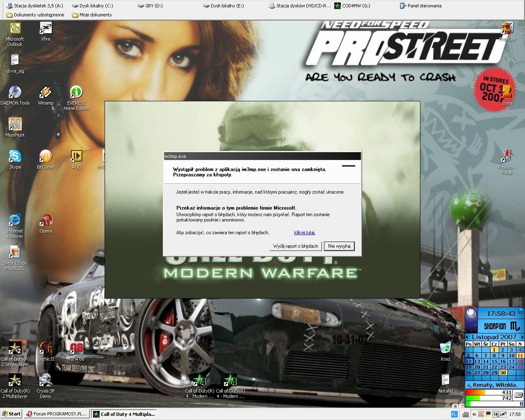Viewport: 525px width, 420px height.
Task: Launch Winamp from the desktop
Action: [x=46, y=96]
